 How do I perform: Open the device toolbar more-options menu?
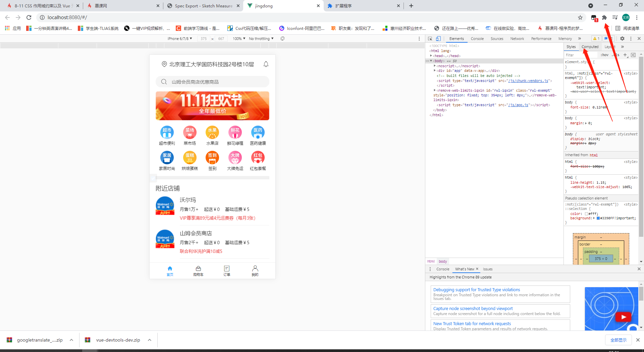419,39
